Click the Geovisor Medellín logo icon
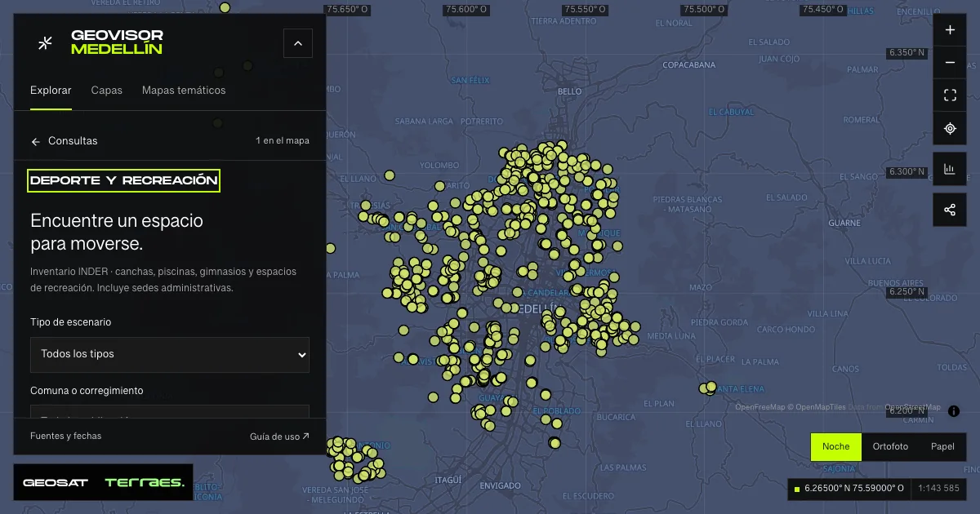The image size is (980, 514). [46, 42]
